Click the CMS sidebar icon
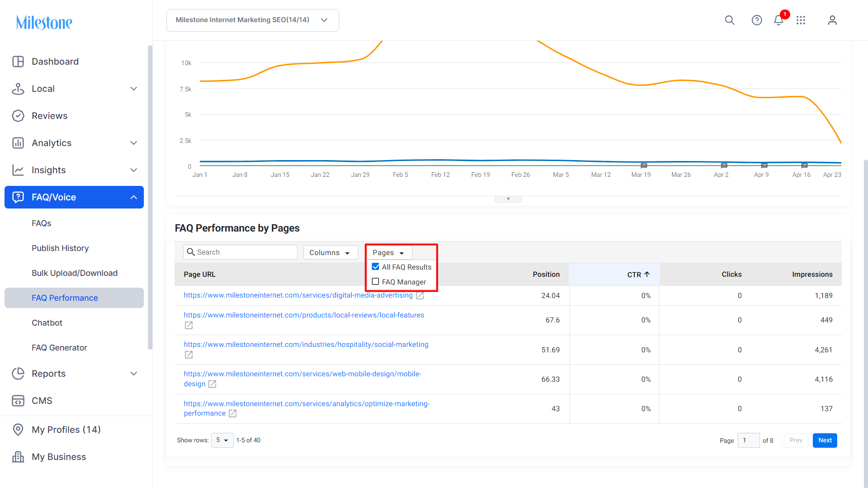The height and width of the screenshot is (488, 868). click(18, 401)
